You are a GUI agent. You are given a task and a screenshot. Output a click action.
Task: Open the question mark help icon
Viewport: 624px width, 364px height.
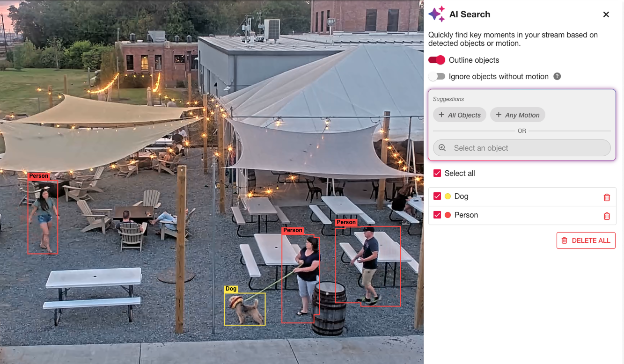click(x=557, y=76)
